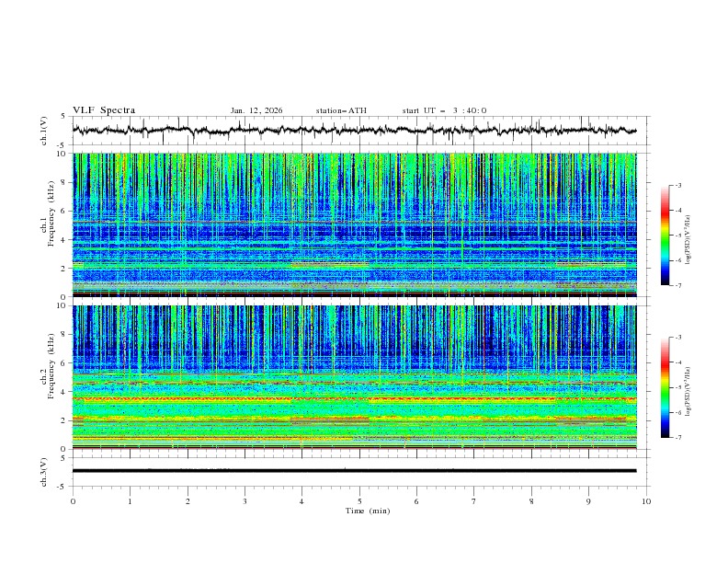Screen dimensions: 728x563
Task: Click the ch.2 spectrogram color scale bar
Action: 665,387
